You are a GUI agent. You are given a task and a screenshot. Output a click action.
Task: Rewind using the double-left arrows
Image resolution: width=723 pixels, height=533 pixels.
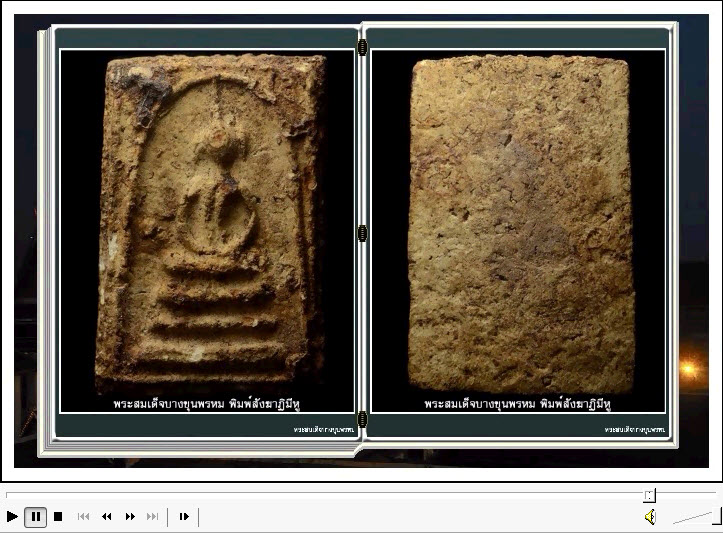(107, 516)
